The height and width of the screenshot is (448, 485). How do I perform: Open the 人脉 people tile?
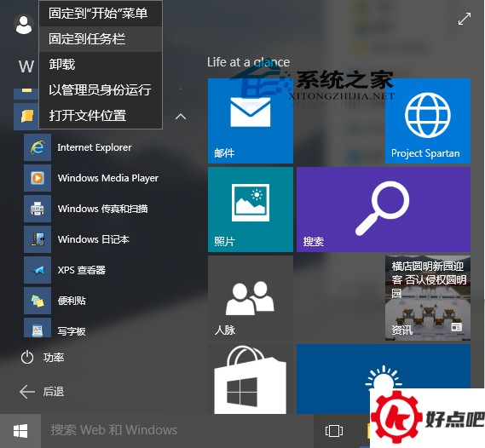pyautogui.click(x=251, y=298)
